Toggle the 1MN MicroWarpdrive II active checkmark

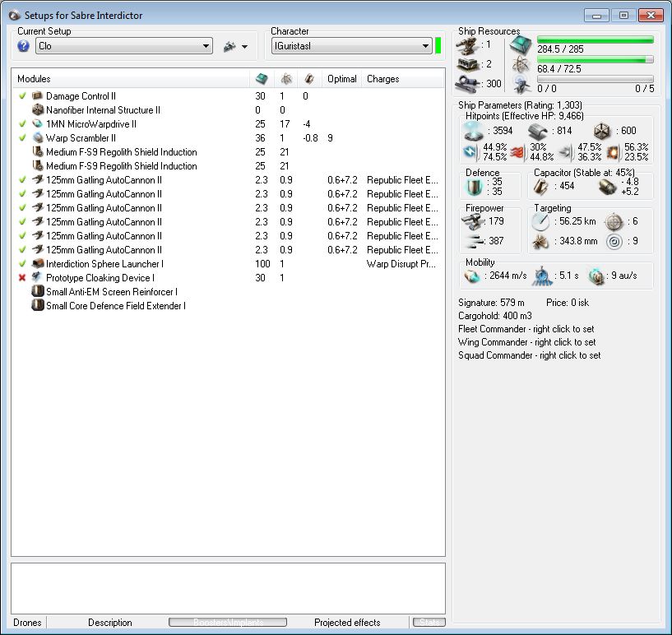(22, 124)
